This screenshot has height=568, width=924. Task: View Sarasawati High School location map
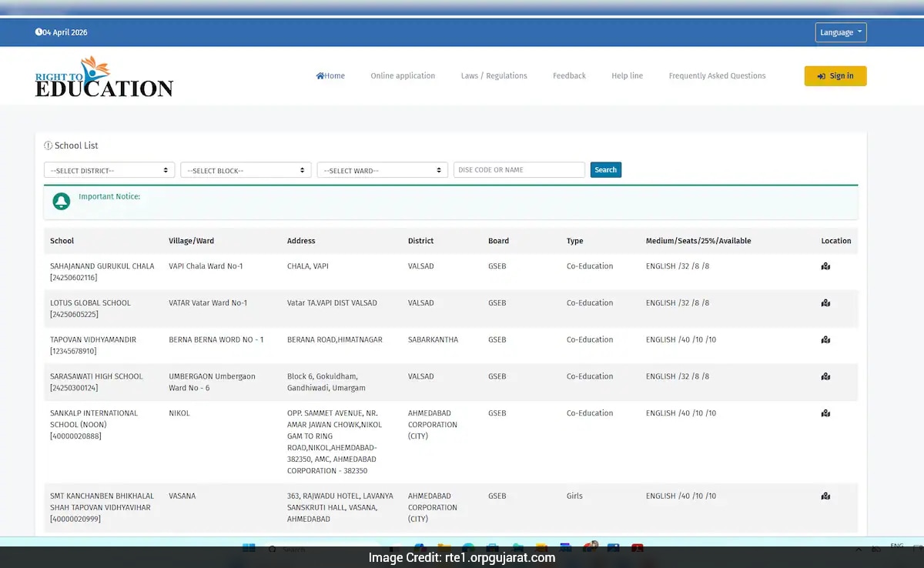(x=825, y=377)
